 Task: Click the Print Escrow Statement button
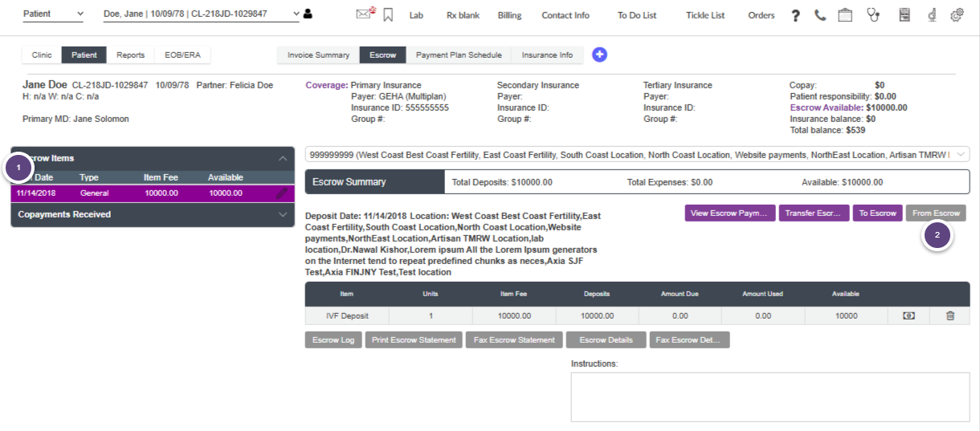[x=414, y=340]
